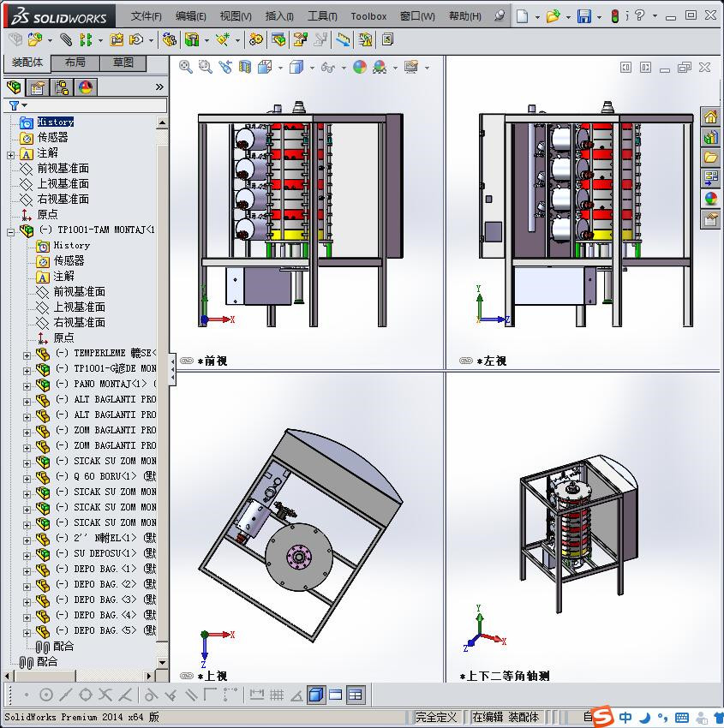The width and height of the screenshot is (724, 728).
Task: Toggle link views icon beside 左视
Action: 466,361
